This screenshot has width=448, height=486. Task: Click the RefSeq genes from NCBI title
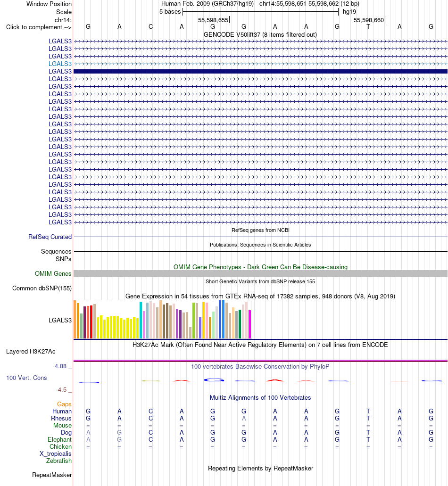pyautogui.click(x=260, y=230)
